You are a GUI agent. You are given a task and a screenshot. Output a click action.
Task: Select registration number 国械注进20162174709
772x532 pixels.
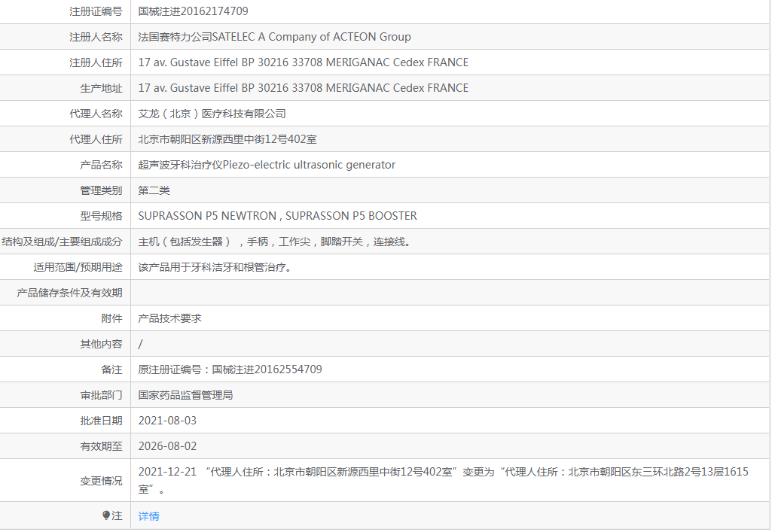(193, 11)
